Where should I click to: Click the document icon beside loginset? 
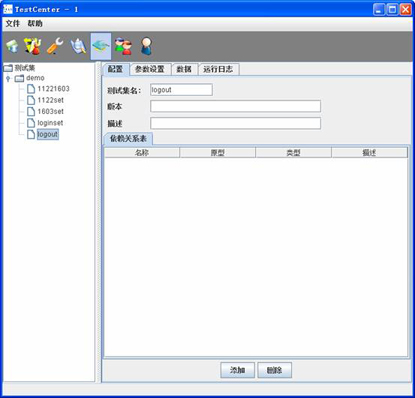[x=31, y=123]
